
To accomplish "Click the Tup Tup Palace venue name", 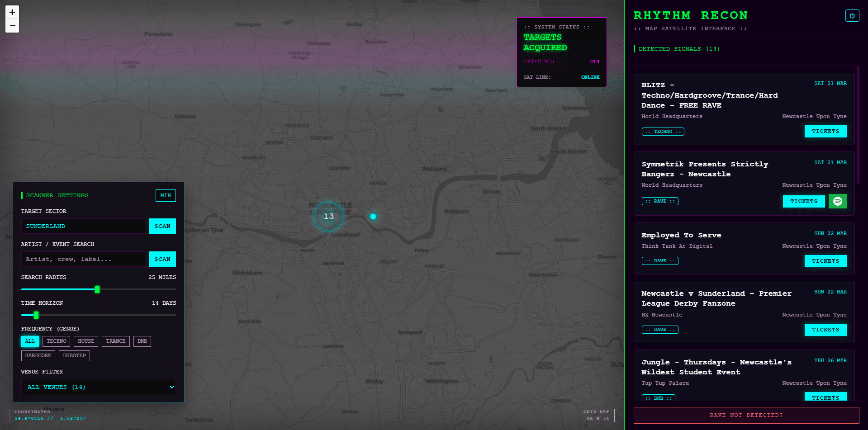I will (x=665, y=383).
